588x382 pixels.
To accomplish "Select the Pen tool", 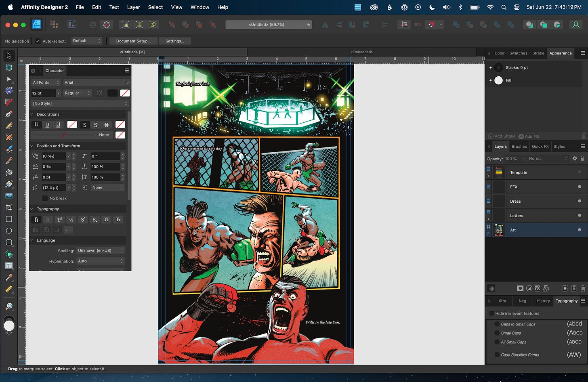I will [x=9, y=114].
